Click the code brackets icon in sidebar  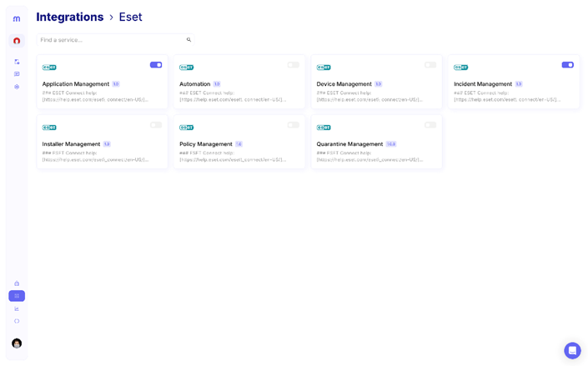(x=17, y=321)
